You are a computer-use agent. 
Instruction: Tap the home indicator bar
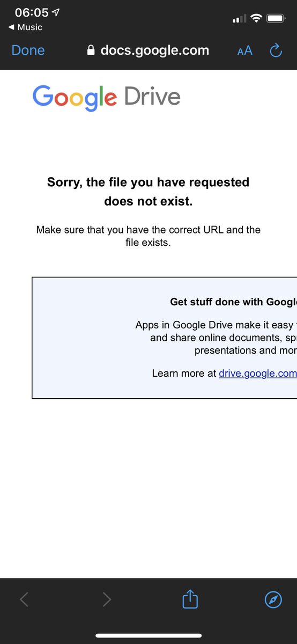click(x=148, y=635)
